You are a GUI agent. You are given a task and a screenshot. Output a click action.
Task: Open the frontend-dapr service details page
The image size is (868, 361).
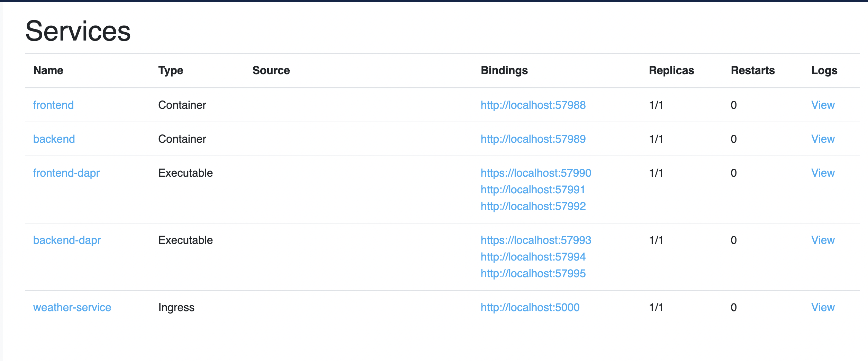click(67, 173)
